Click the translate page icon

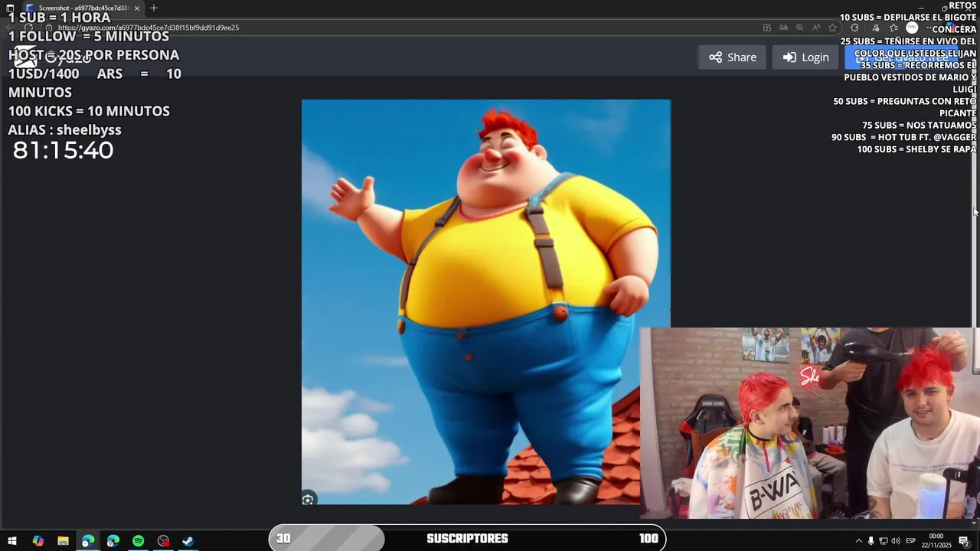(783, 28)
